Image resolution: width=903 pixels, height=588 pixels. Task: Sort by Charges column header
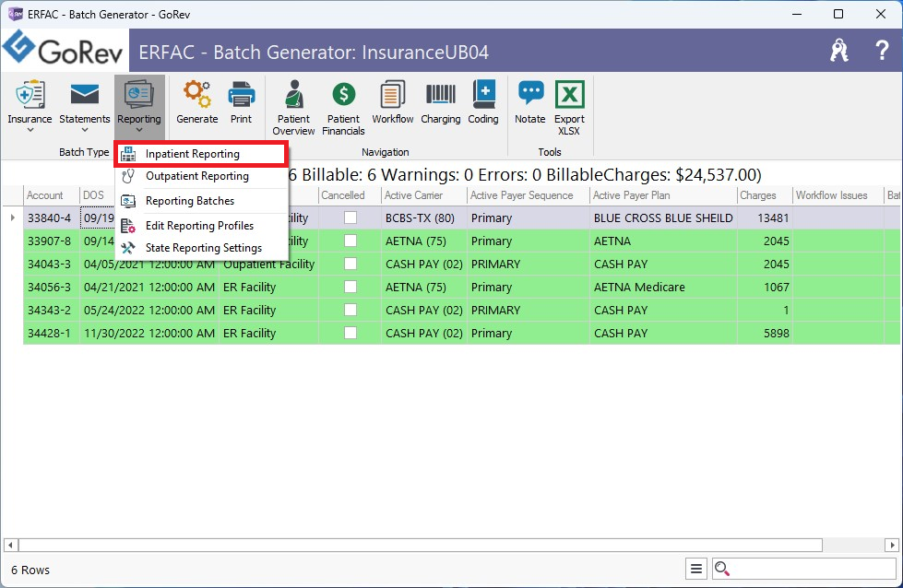tap(765, 195)
